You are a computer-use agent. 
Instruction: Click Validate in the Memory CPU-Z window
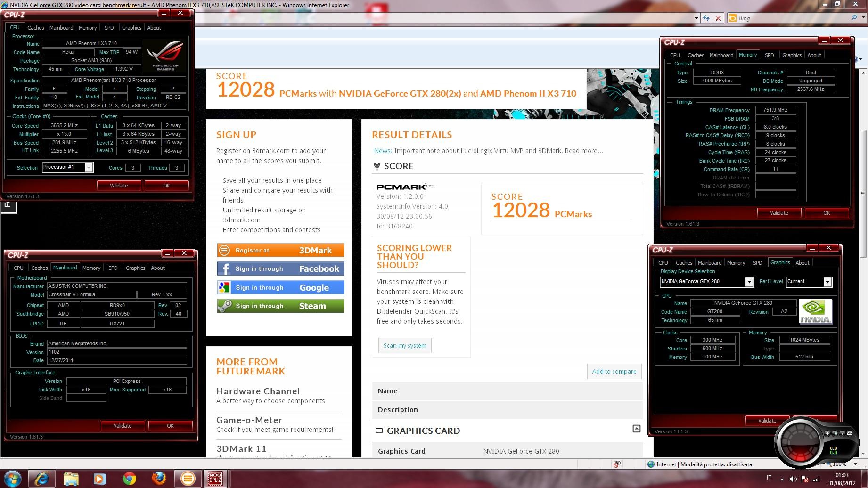[x=779, y=213]
